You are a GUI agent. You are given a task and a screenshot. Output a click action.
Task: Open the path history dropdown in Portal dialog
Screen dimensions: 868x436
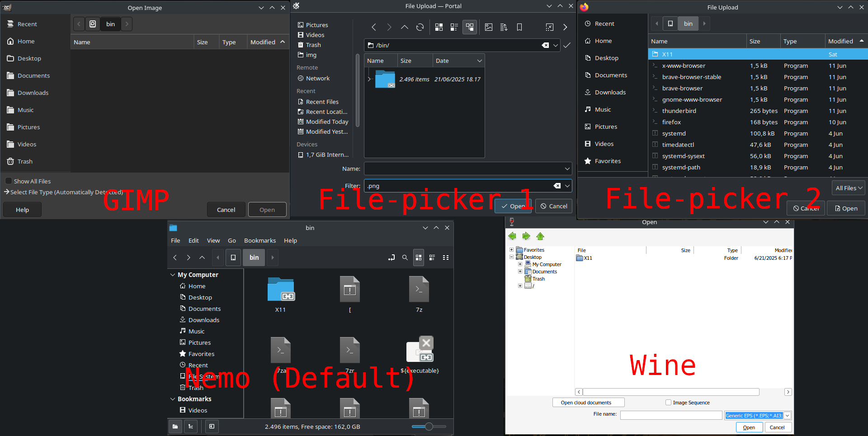coord(556,45)
